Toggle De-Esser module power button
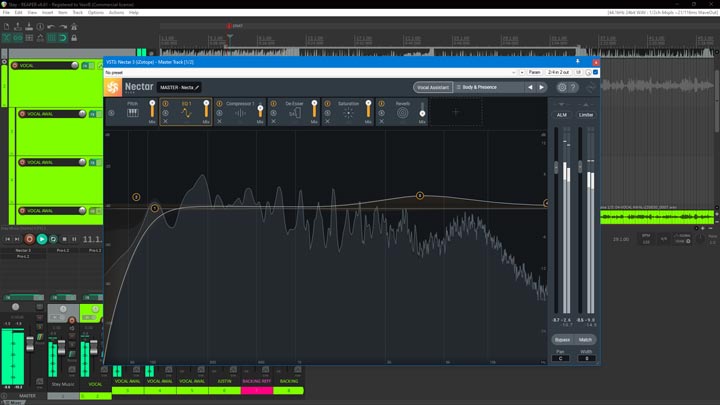 pyautogui.click(x=274, y=104)
